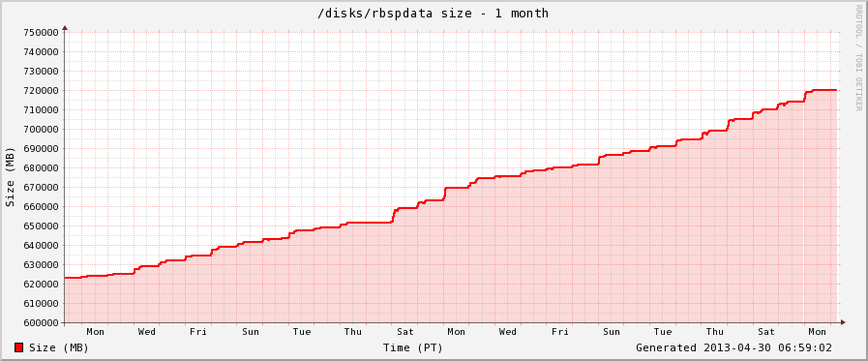Click the first Mon label on x-axis
The width and height of the screenshot is (868, 361).
95,332
